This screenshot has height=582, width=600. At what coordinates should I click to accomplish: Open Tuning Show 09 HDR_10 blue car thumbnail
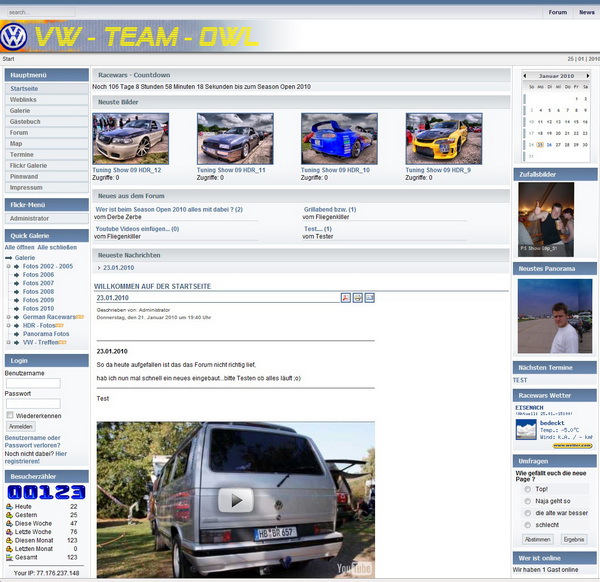[339, 138]
